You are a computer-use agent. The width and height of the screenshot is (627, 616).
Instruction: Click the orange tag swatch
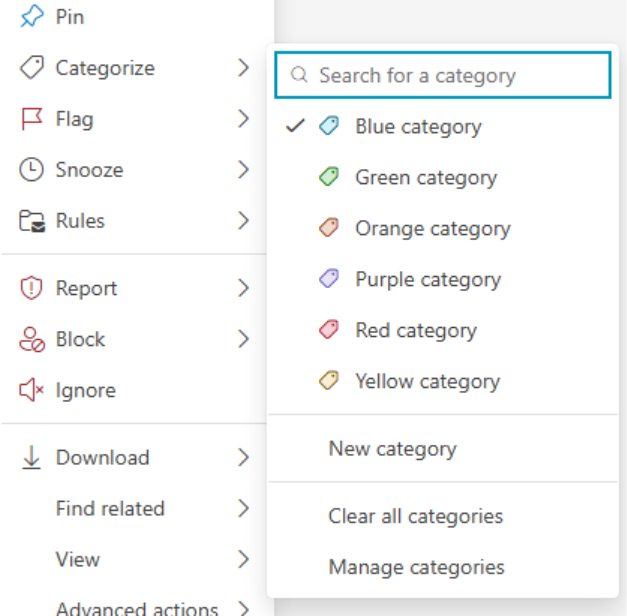pos(329,228)
